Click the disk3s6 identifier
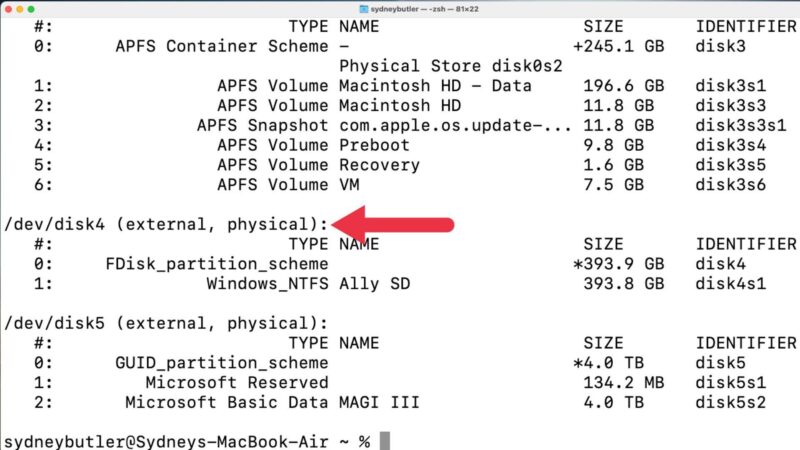This screenshot has width=800, height=450. tap(731, 185)
